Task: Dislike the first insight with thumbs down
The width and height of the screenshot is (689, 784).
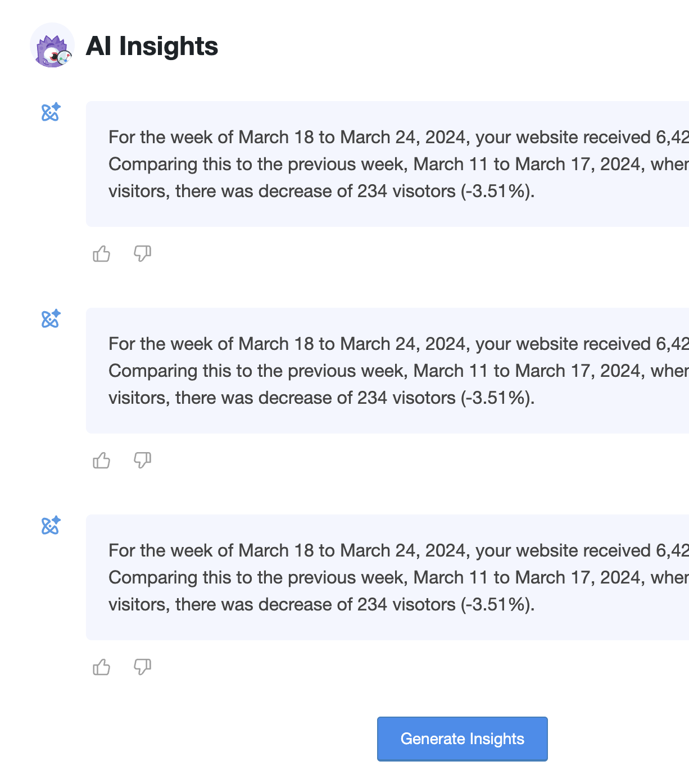Action: coord(142,254)
